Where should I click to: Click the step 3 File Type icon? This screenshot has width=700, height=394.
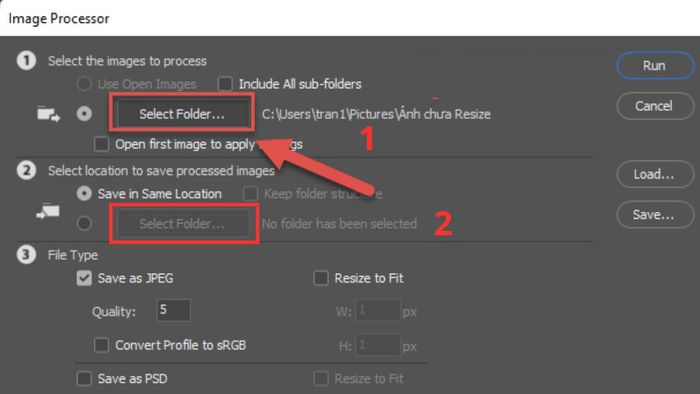point(26,255)
